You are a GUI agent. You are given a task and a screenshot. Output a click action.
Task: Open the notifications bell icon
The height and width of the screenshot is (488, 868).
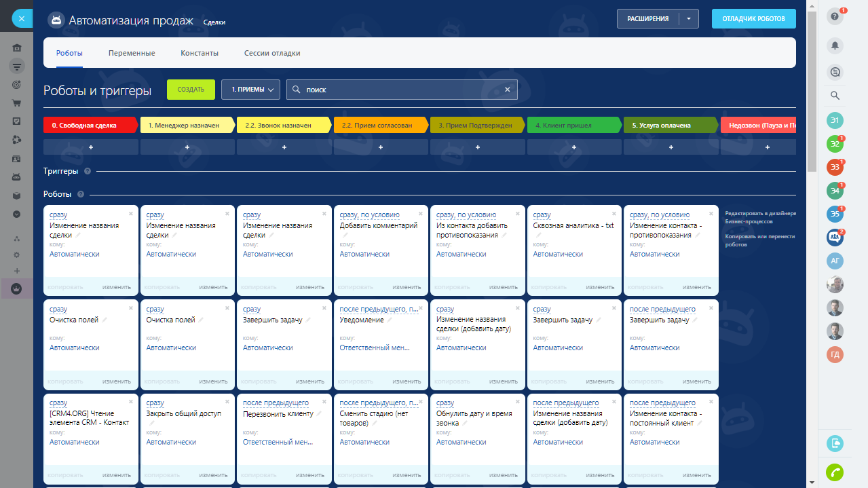[x=835, y=45]
